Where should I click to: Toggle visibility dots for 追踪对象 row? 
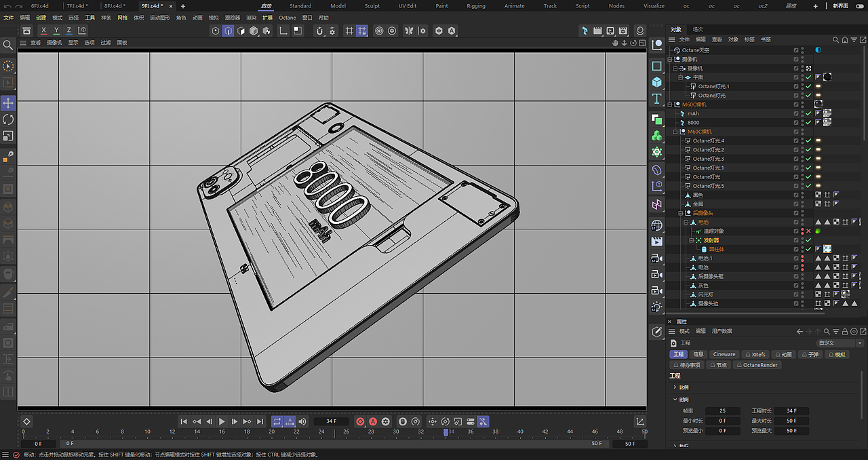(802, 231)
